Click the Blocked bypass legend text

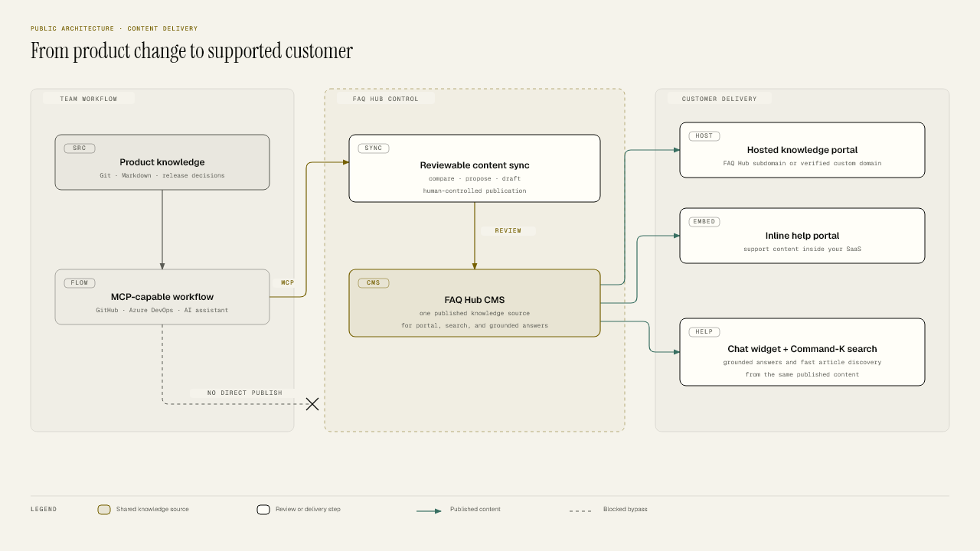[626, 510]
